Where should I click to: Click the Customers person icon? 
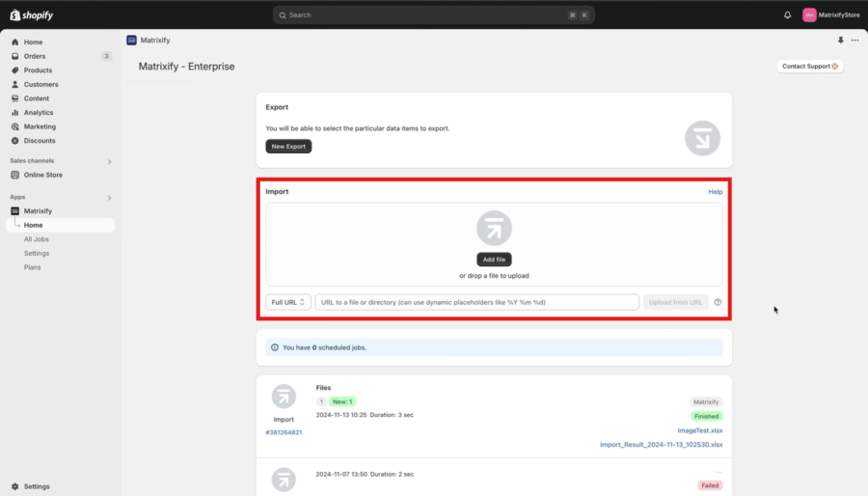(14, 84)
